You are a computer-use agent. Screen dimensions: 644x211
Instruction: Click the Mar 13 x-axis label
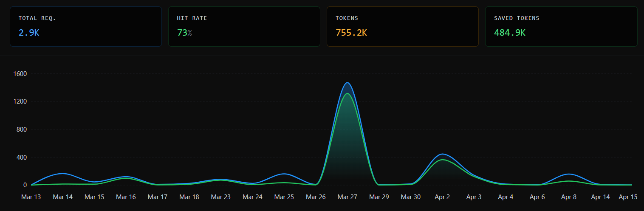(32, 197)
